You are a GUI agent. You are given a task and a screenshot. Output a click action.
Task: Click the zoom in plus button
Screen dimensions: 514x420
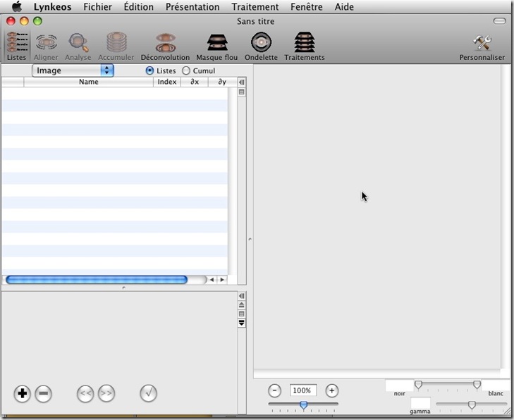(x=332, y=390)
